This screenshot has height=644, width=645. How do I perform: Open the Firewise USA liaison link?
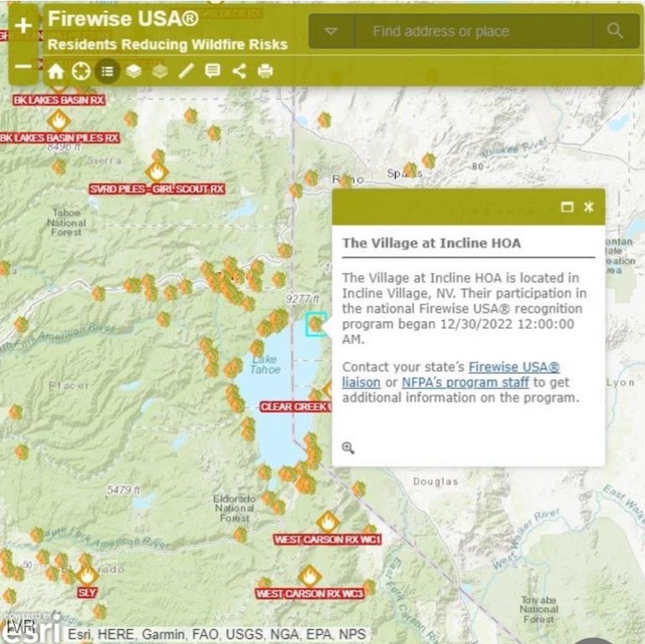click(513, 367)
